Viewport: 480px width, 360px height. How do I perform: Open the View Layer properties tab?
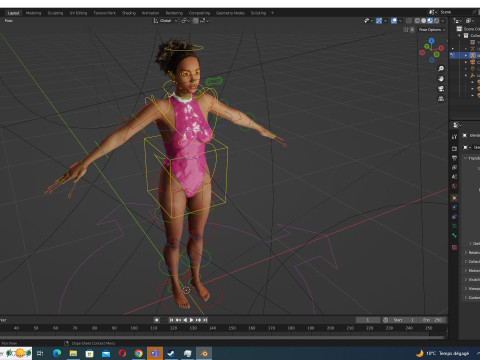(x=454, y=167)
